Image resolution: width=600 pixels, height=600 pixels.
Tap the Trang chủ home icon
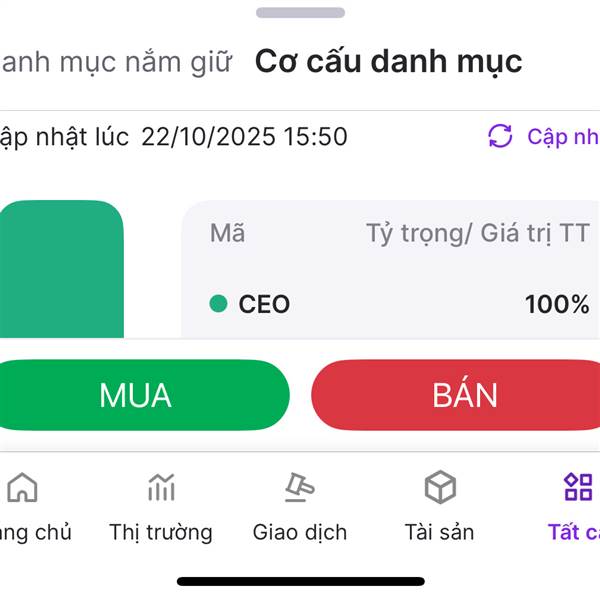22,488
